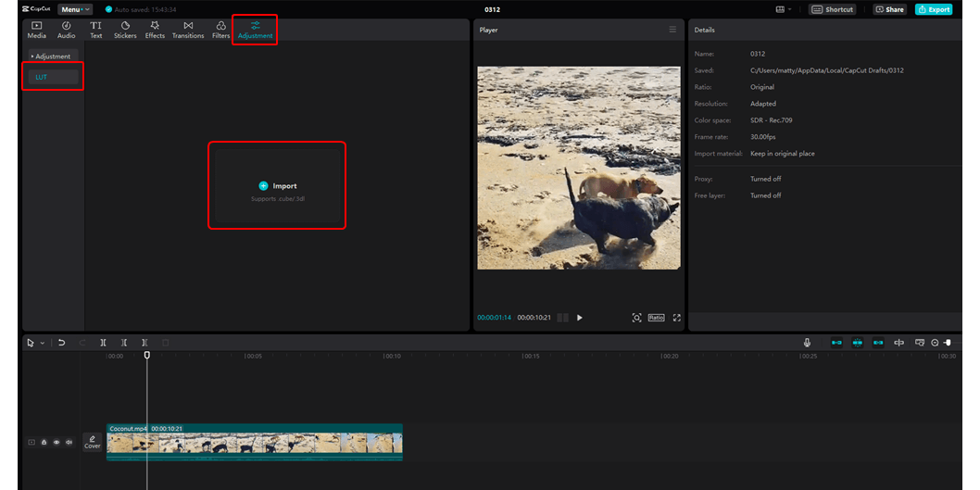Click the Free layer Turned off value

(766, 195)
